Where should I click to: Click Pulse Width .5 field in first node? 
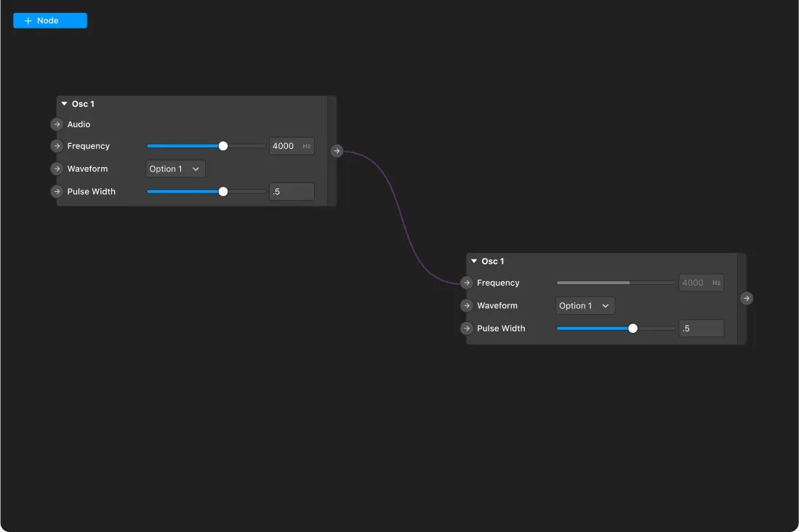tap(292, 192)
